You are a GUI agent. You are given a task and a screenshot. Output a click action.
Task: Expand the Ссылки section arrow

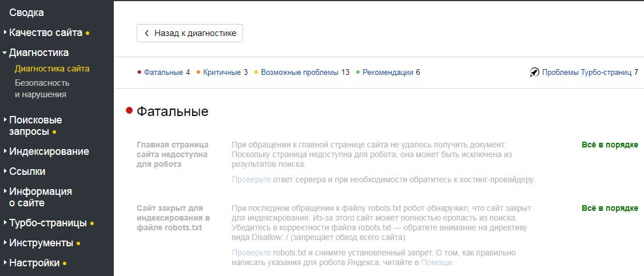pos(5,171)
